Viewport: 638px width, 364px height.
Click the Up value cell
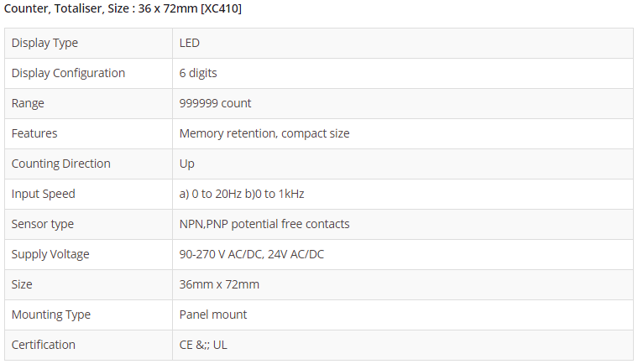(186, 164)
